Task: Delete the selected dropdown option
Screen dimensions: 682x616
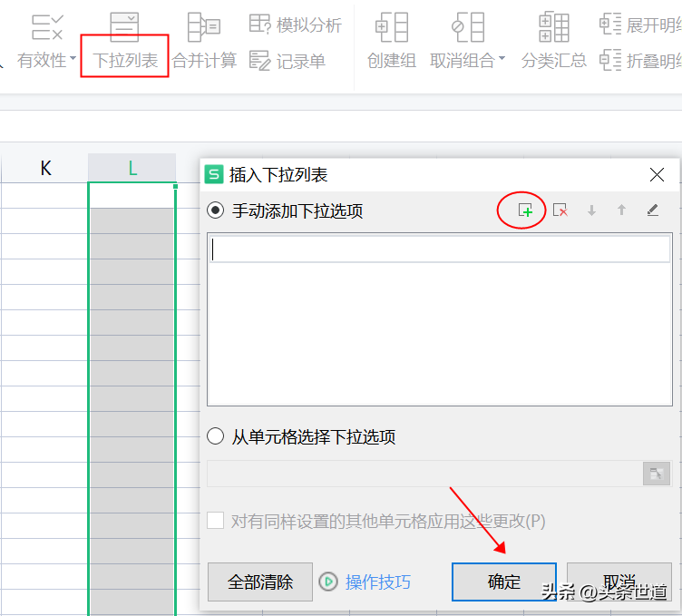Action: (x=560, y=210)
